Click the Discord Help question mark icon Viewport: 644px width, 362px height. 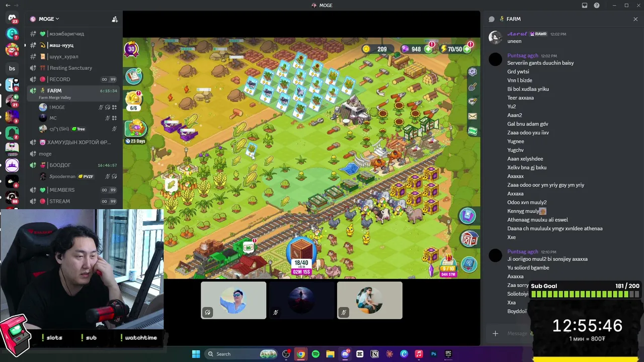pos(597,6)
